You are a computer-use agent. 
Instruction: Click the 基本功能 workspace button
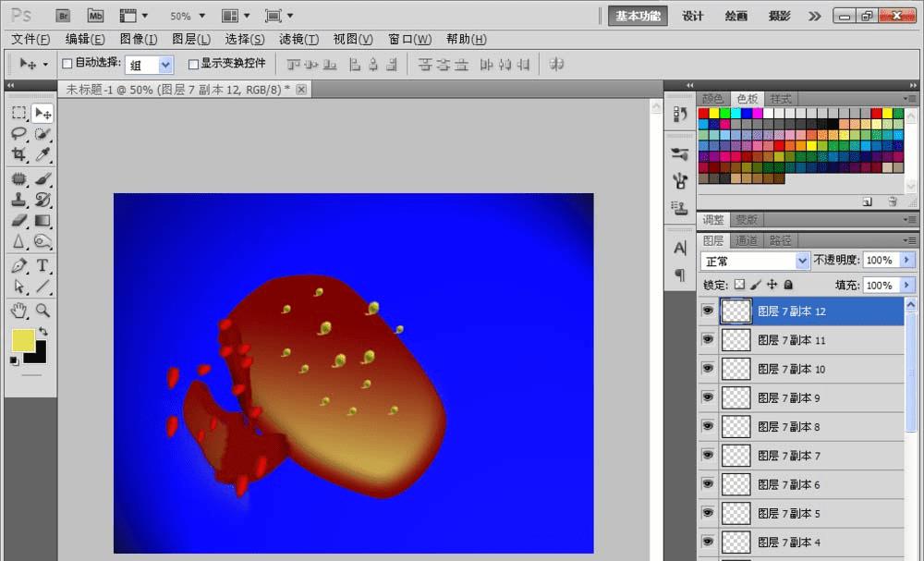coord(638,16)
